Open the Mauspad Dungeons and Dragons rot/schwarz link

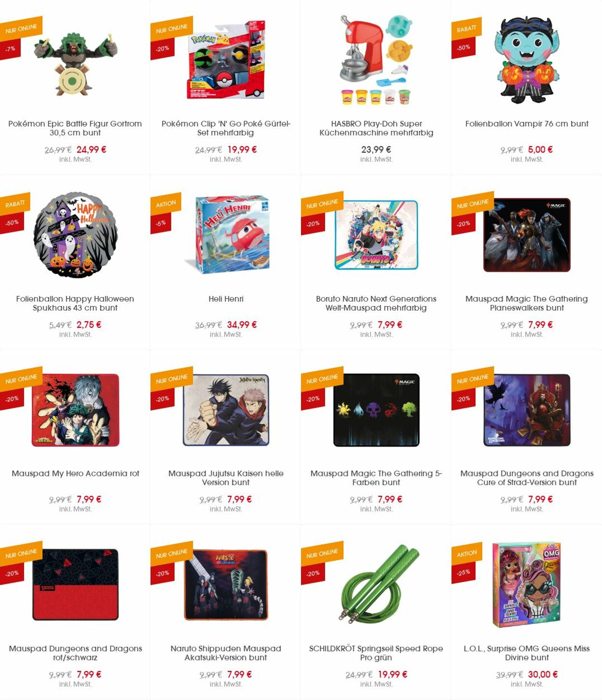pos(76,653)
